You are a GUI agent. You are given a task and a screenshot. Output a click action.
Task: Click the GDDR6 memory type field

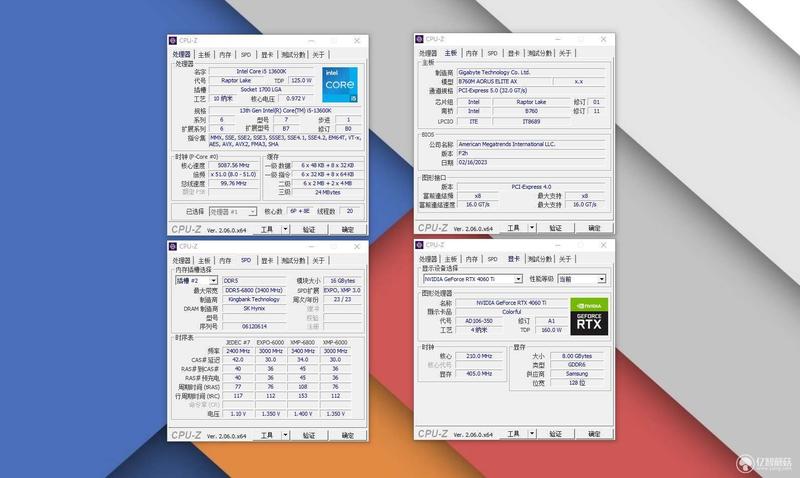577,365
